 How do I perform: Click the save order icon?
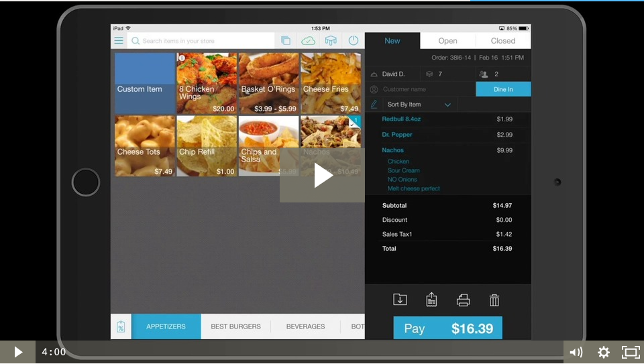coord(400,300)
